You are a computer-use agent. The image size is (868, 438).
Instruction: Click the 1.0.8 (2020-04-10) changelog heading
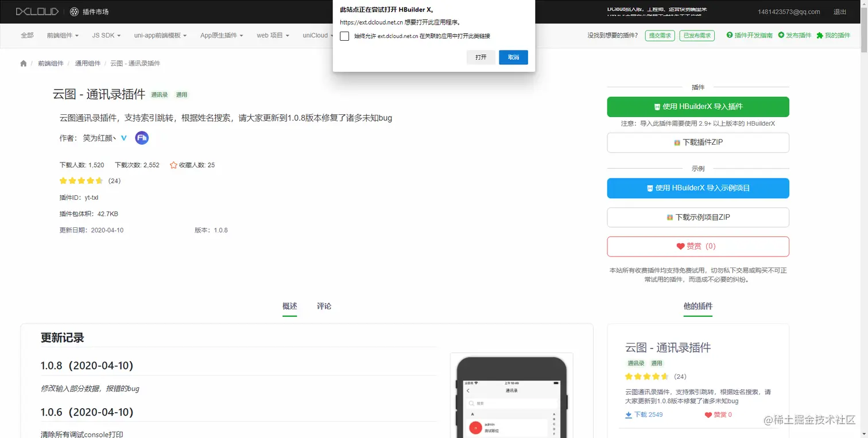tap(87, 366)
